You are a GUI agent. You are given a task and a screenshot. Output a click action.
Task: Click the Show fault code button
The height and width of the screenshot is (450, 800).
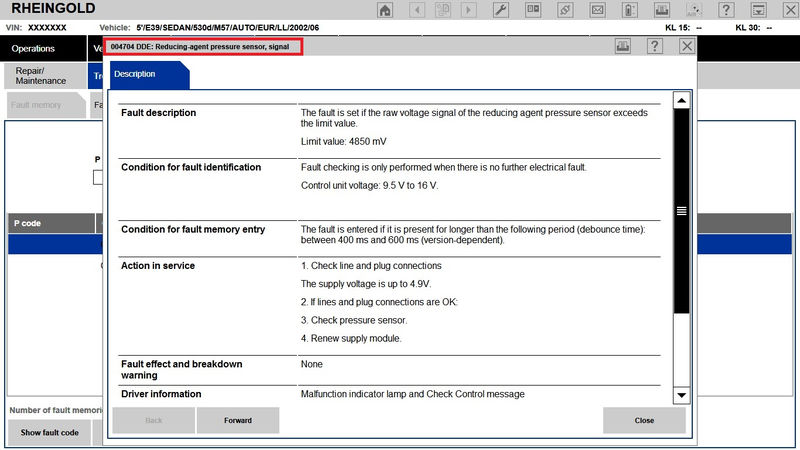pos(49,432)
